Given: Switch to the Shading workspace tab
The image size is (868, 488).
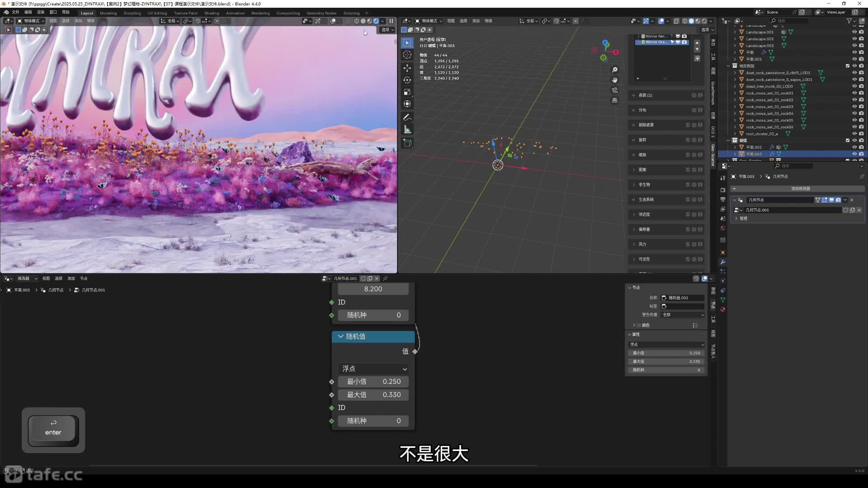Looking at the screenshot, I should click(x=212, y=13).
